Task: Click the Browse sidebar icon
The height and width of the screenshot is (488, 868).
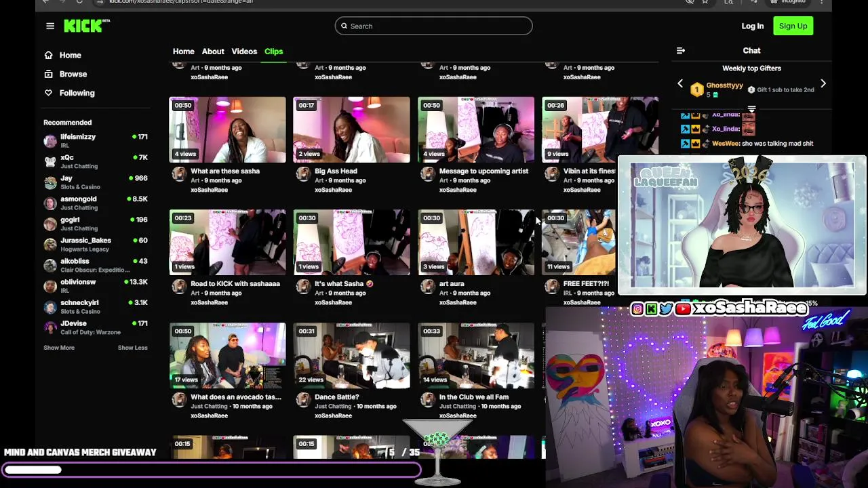Action: click(48, 74)
